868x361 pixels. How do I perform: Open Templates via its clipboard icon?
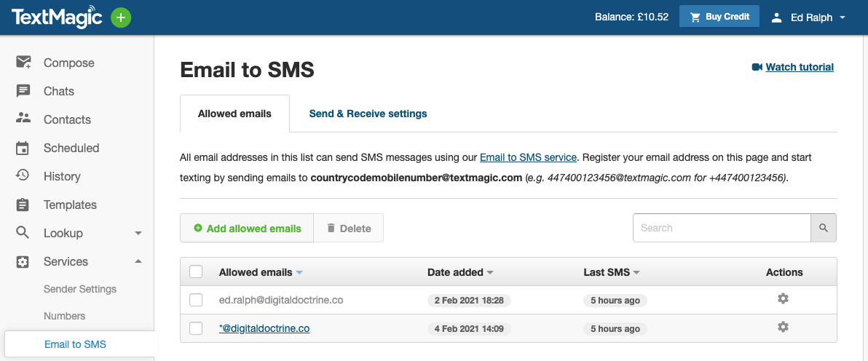(23, 205)
